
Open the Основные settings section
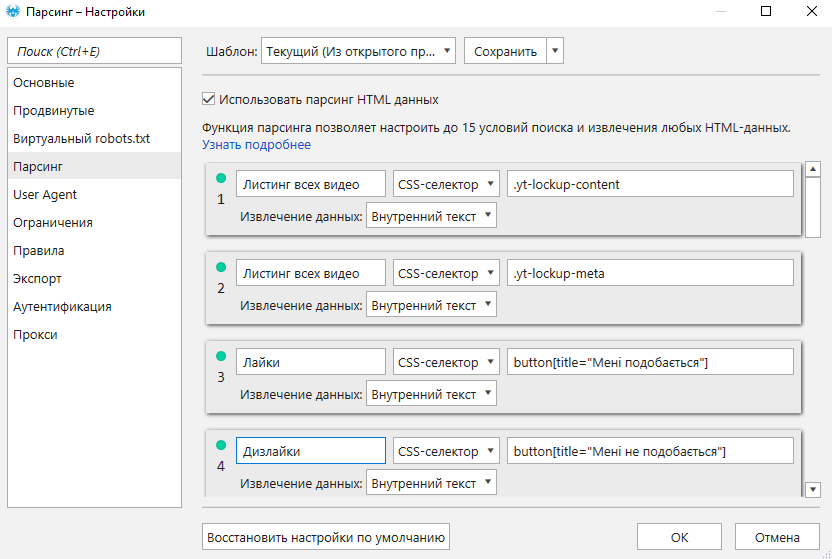(44, 83)
